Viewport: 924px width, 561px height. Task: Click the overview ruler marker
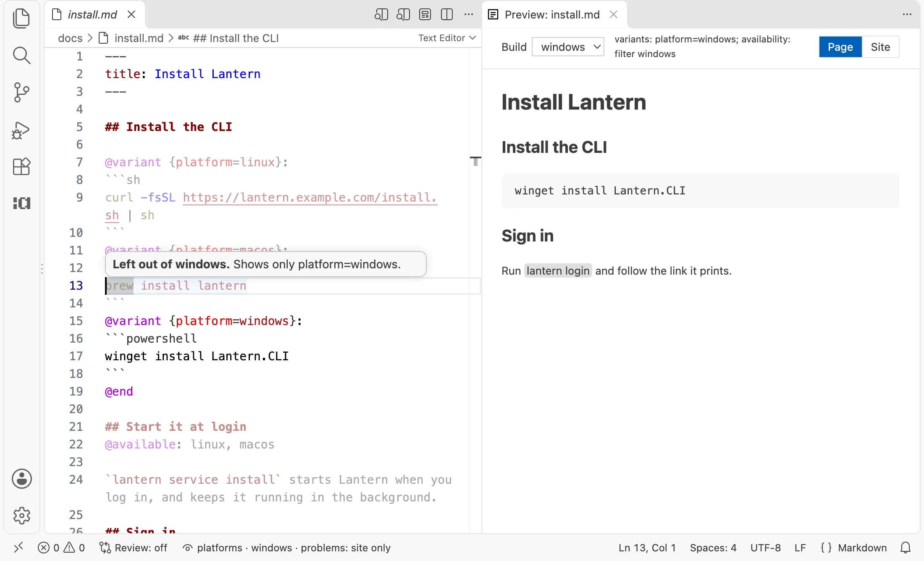click(475, 161)
